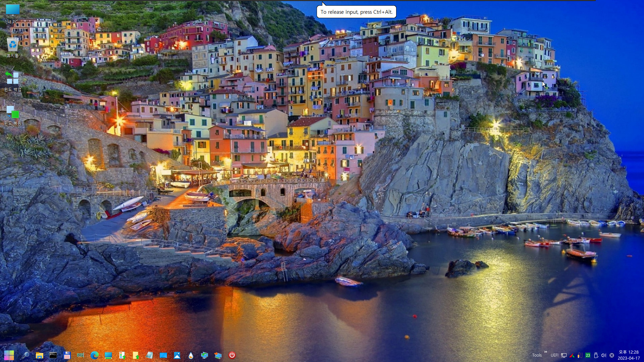Open the two monitors with green arrows icon
The height and width of the screenshot is (362, 644).
[x=205, y=355]
